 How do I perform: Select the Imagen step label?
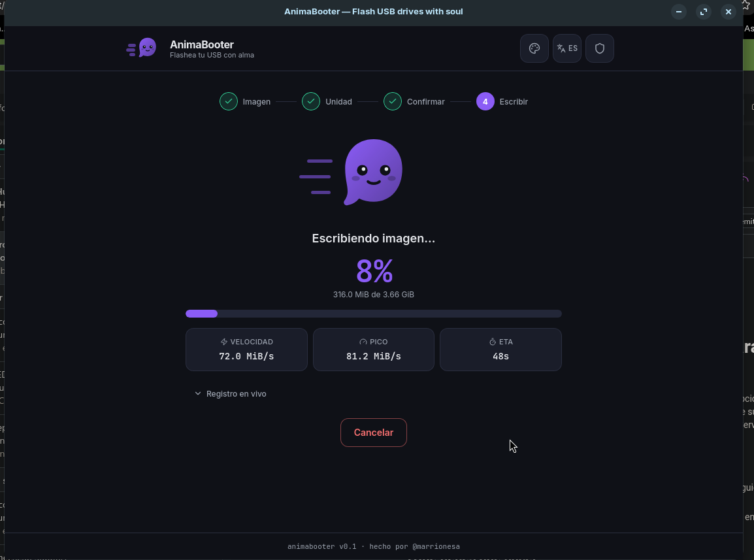(x=256, y=101)
